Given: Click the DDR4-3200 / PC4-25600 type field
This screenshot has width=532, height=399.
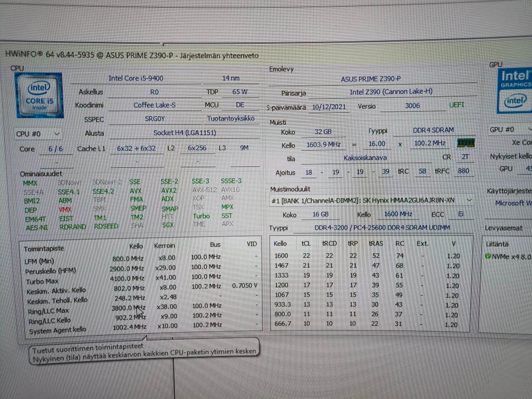Looking at the screenshot, I should coord(382,228).
